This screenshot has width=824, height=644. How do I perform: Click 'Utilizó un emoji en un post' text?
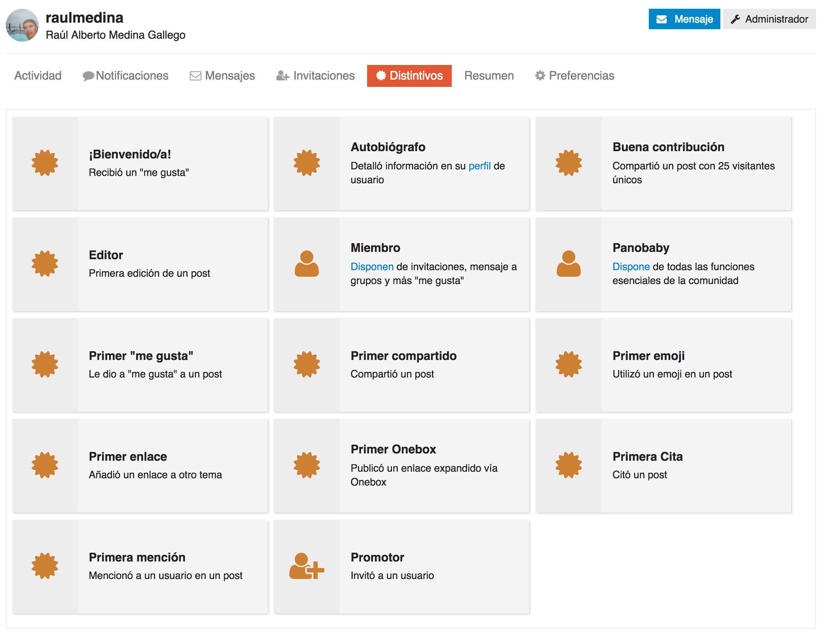(672, 374)
